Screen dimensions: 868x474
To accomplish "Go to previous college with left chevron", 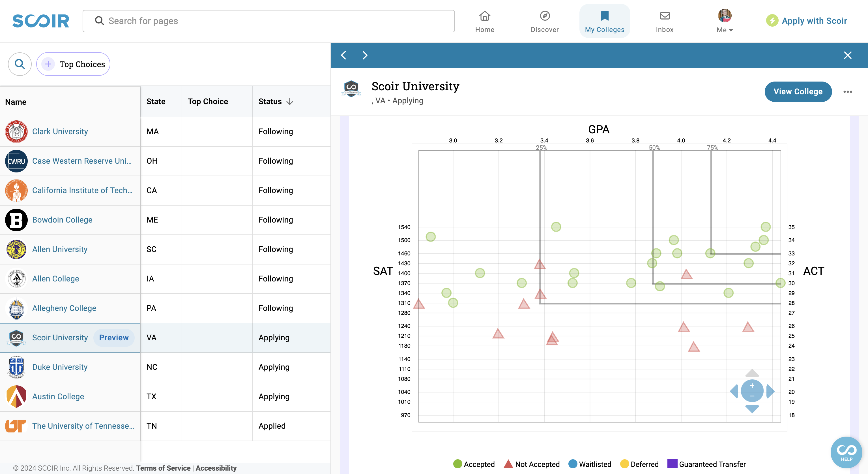I will pyautogui.click(x=344, y=55).
